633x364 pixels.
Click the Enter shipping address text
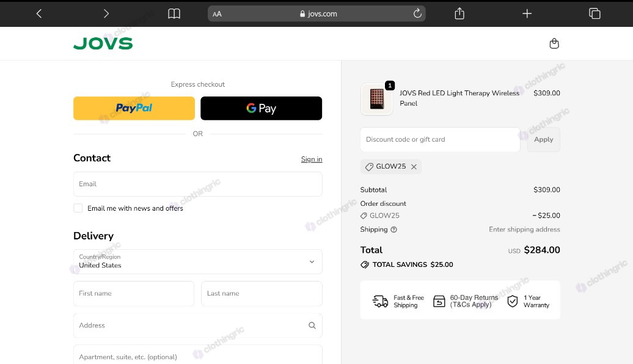click(x=524, y=229)
